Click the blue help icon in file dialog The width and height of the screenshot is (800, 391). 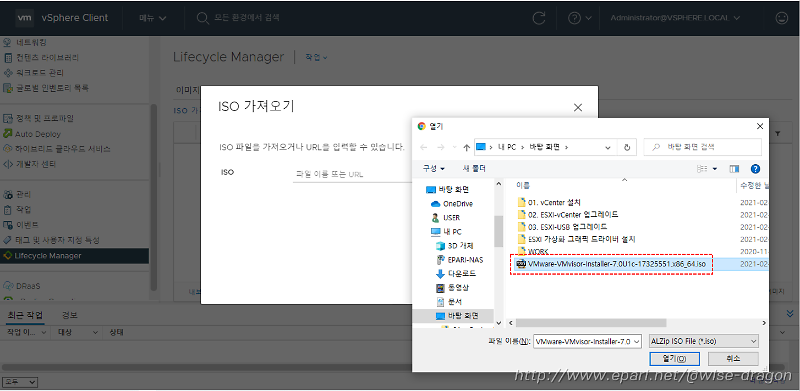pyautogui.click(x=756, y=169)
